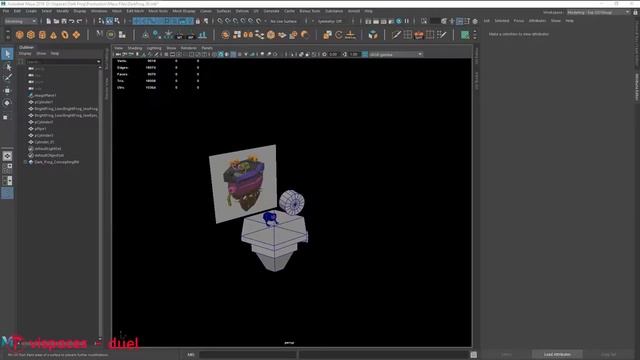Screen dimensions: 640x360
Task: Select pPipe1 in the Outliner
Action: point(40,129)
